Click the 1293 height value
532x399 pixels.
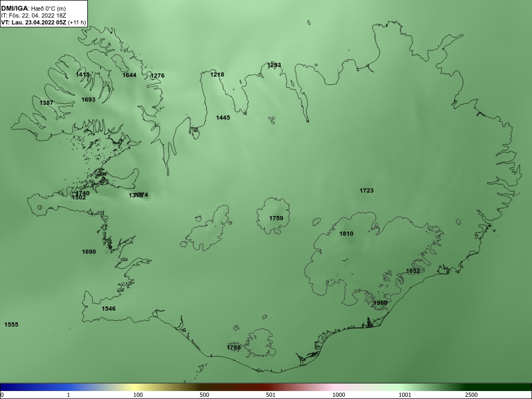pyautogui.click(x=274, y=65)
